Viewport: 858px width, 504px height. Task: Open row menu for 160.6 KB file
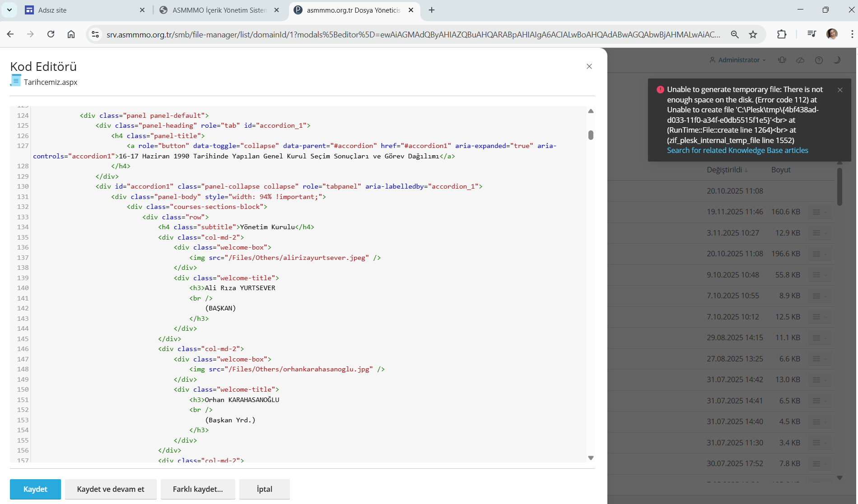(x=820, y=212)
